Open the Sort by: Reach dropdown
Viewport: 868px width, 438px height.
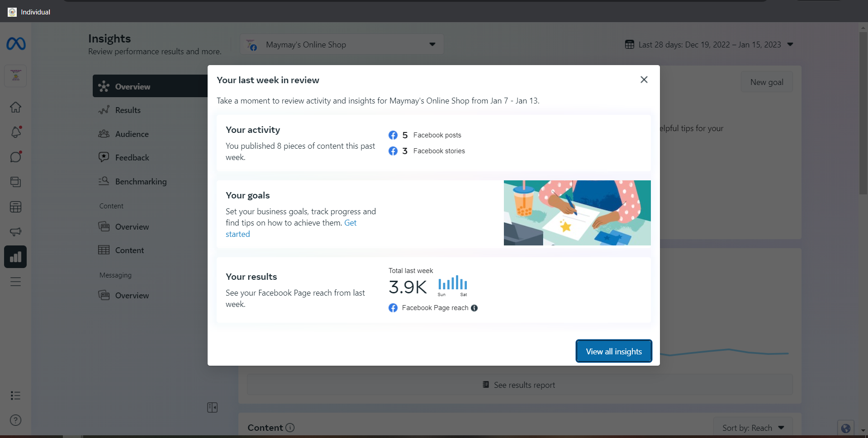753,428
